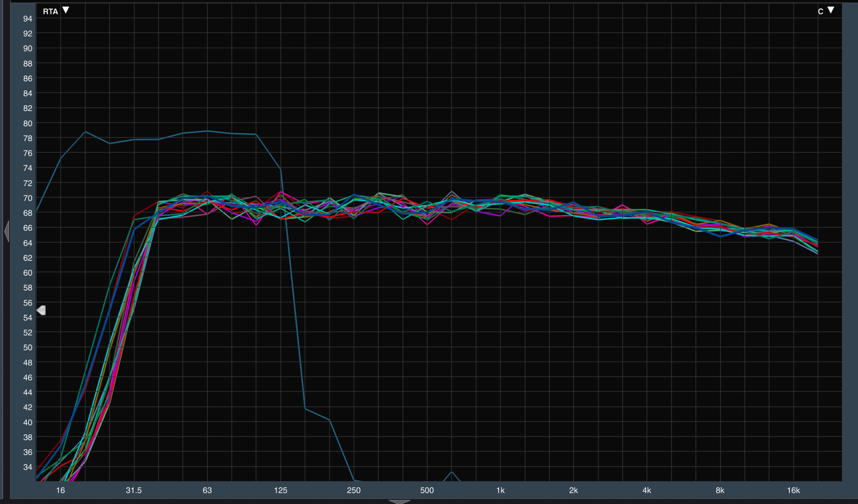Click the 125 Hz frequency label
The width and height of the screenshot is (858, 504).
pyautogui.click(x=280, y=490)
